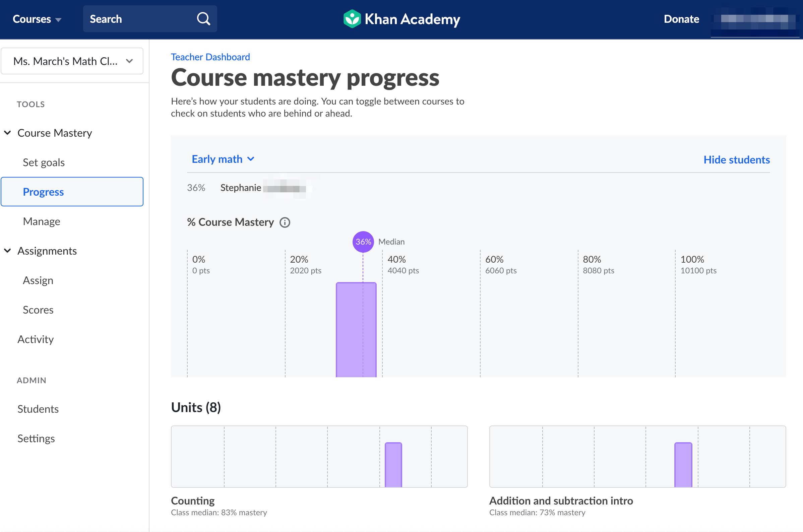
Task: Collapse the Course Mastery section
Action: (7, 133)
